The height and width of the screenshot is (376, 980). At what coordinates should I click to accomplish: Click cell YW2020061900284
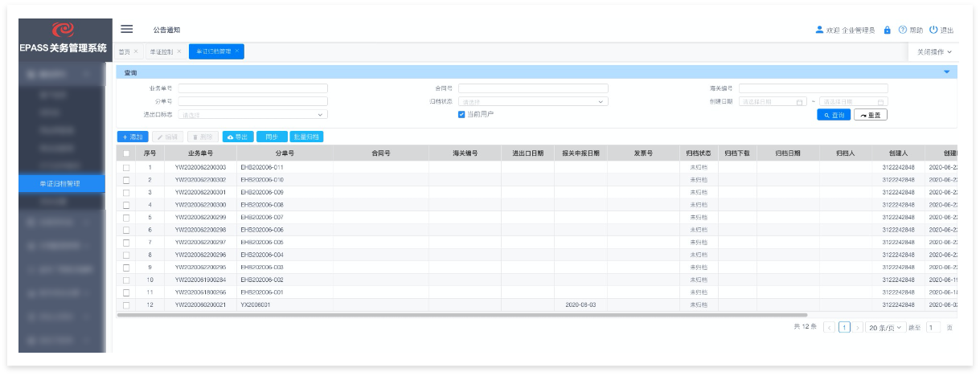click(200, 280)
